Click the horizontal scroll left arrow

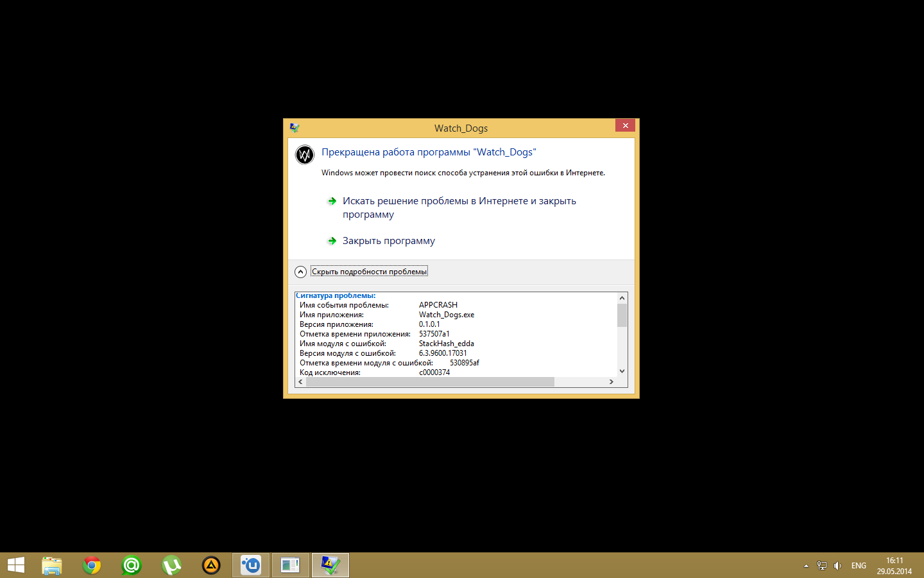point(301,382)
